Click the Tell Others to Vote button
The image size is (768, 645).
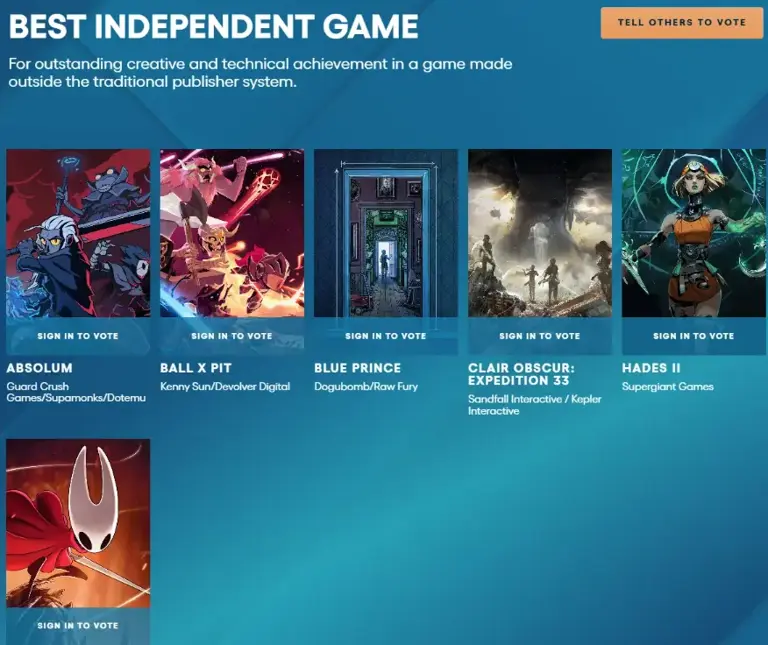pos(682,22)
